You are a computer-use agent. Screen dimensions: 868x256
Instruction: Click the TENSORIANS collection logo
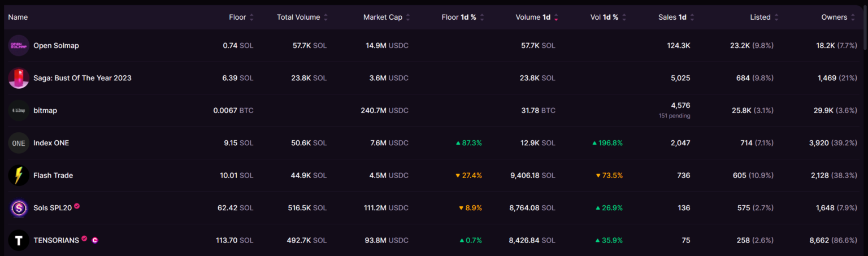19,241
